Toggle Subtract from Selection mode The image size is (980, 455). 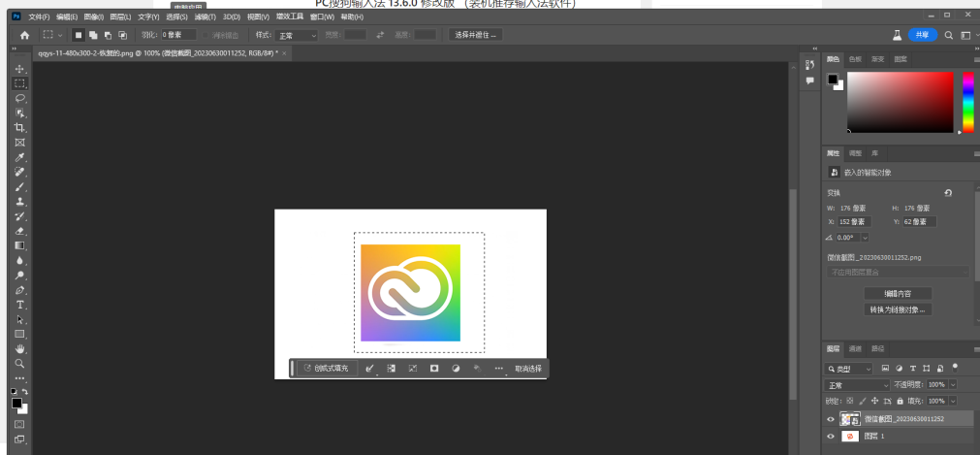(109, 35)
